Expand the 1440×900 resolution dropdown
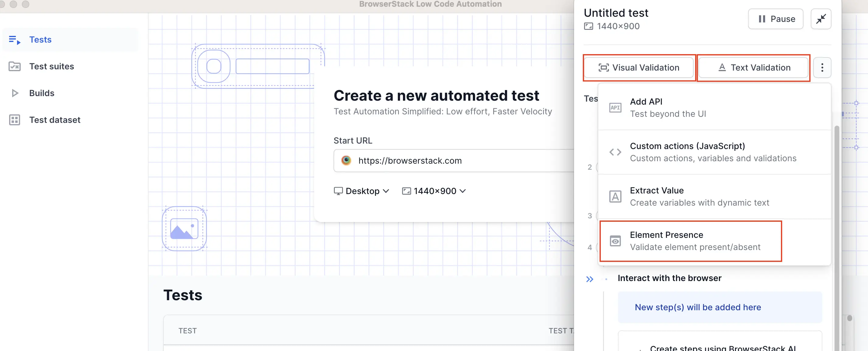The height and width of the screenshot is (351, 868). click(434, 191)
